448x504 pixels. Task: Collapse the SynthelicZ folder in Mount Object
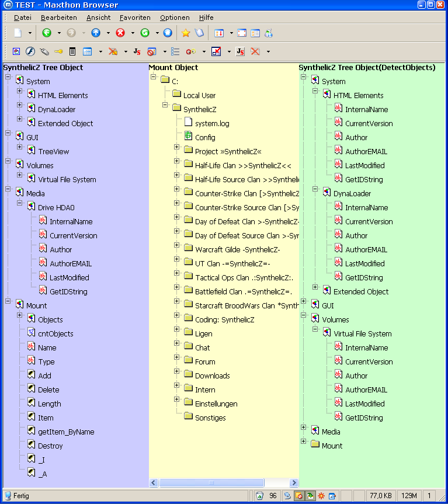tap(165, 105)
